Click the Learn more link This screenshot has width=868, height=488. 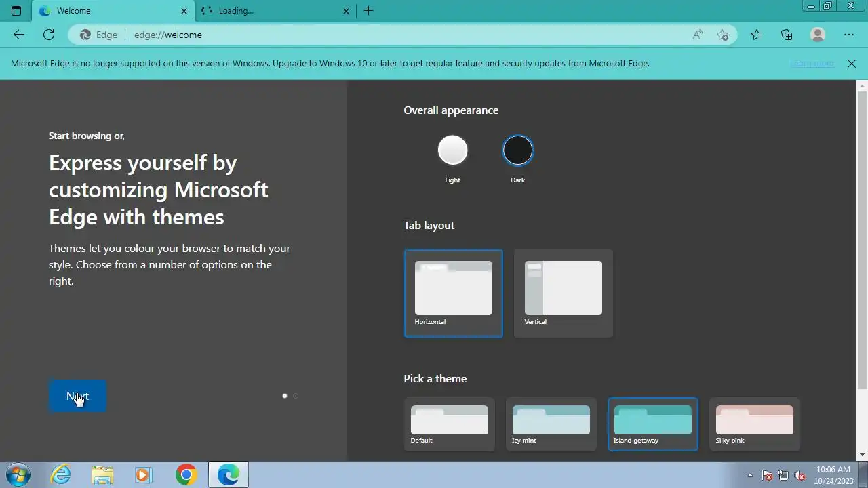[812, 63]
